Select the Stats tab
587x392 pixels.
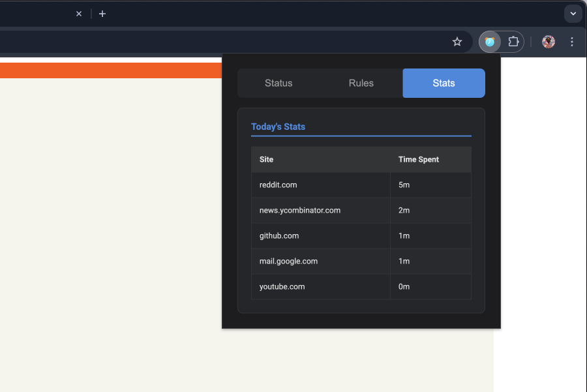tap(444, 83)
